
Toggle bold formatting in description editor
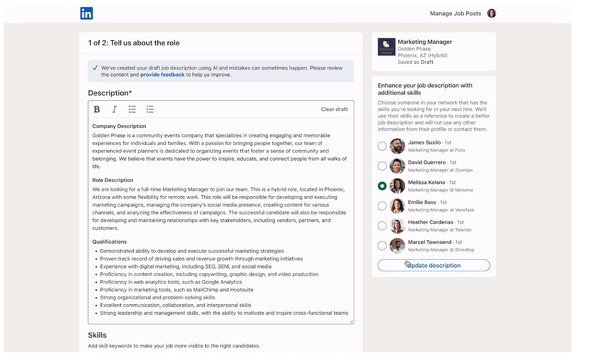coord(97,110)
